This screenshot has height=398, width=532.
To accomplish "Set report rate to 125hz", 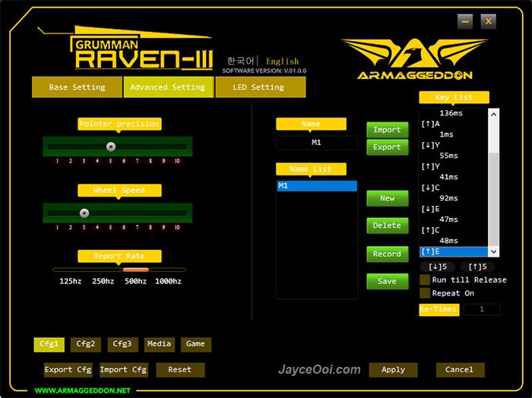I will click(70, 281).
